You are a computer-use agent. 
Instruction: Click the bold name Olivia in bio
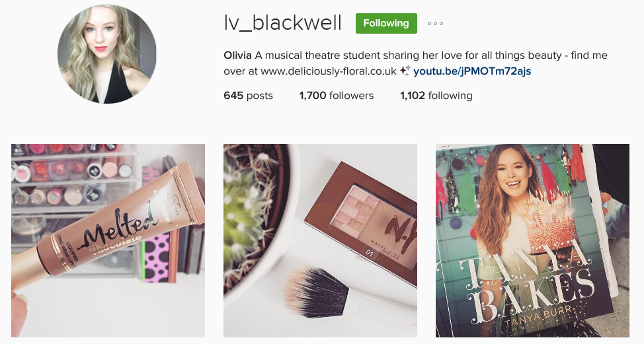click(237, 55)
